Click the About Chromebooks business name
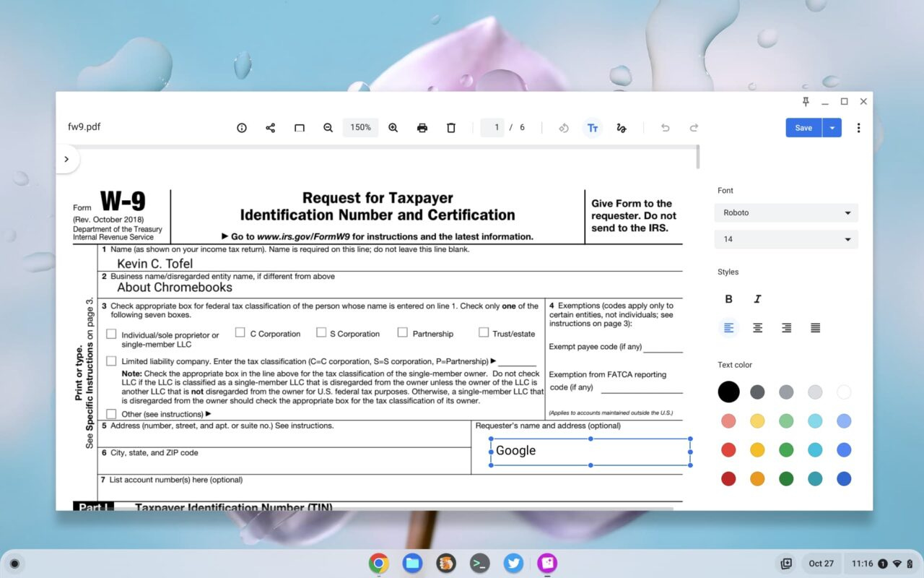 click(175, 287)
